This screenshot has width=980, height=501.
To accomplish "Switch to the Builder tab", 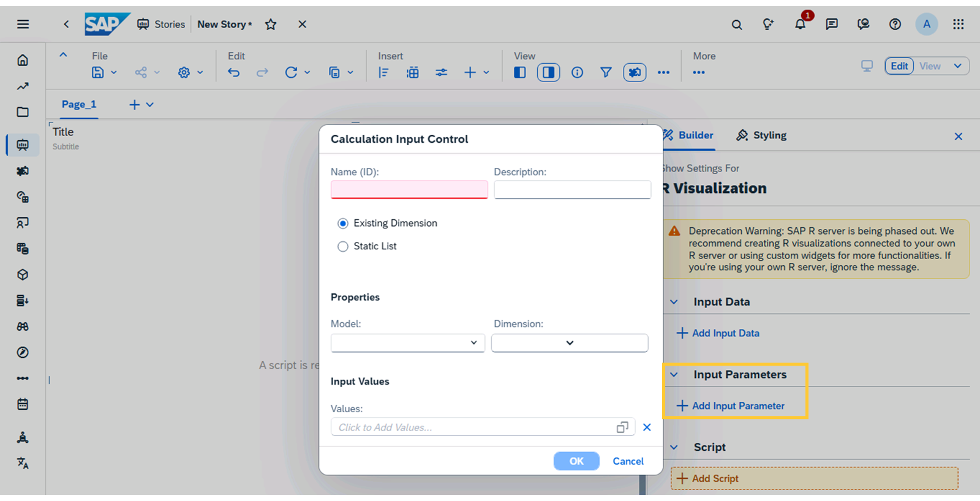I will (696, 135).
